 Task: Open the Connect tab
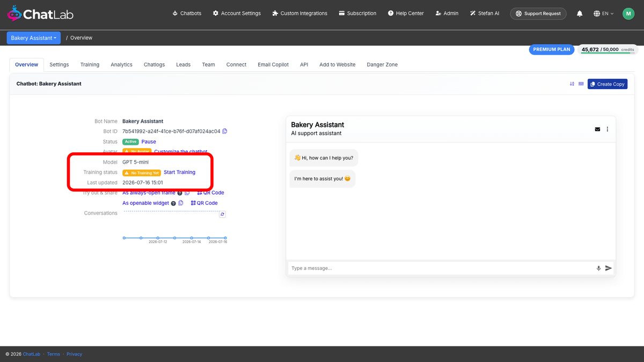pos(236,64)
